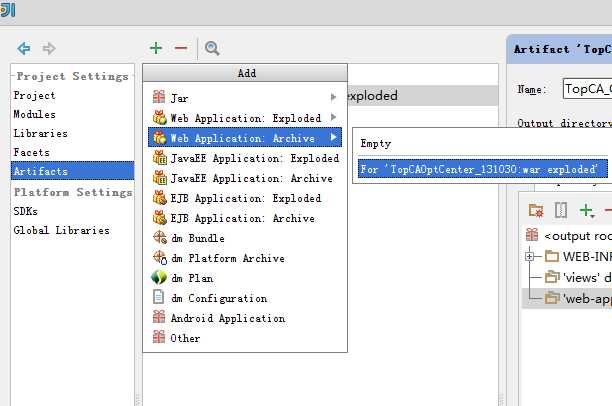This screenshot has height=406, width=612.
Task: Open Web Application: Exploded submenu arrow
Action: pyautogui.click(x=333, y=117)
